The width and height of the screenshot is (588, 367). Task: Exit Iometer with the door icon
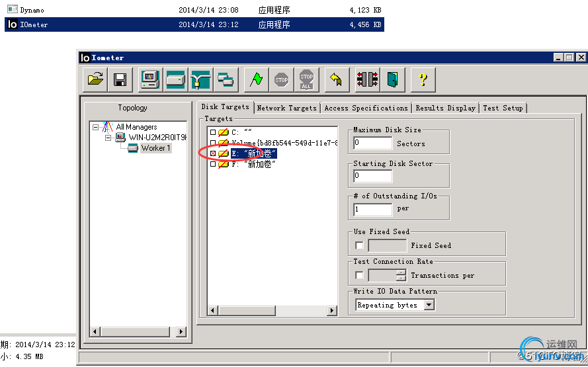pyautogui.click(x=393, y=79)
